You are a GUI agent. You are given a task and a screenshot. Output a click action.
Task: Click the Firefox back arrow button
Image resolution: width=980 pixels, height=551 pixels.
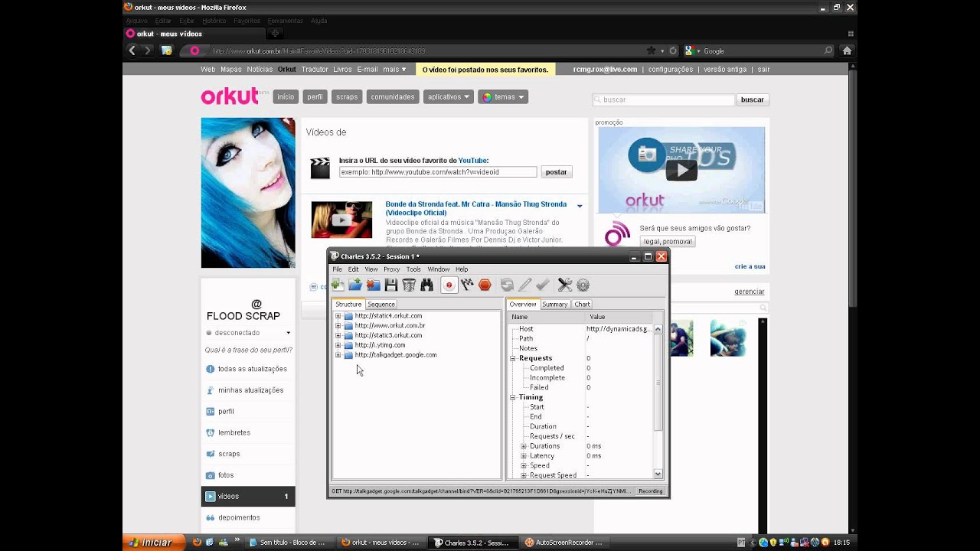132,51
